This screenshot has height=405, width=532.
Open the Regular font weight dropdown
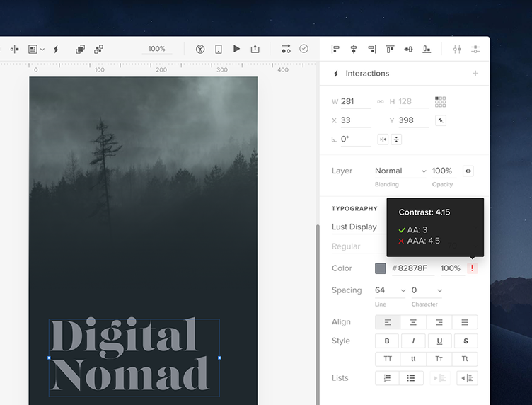359,246
